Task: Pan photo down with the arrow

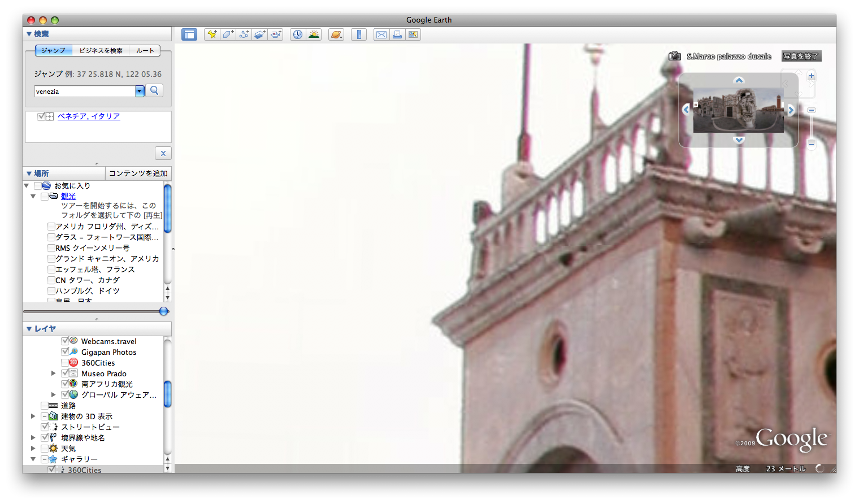Action: pos(739,140)
